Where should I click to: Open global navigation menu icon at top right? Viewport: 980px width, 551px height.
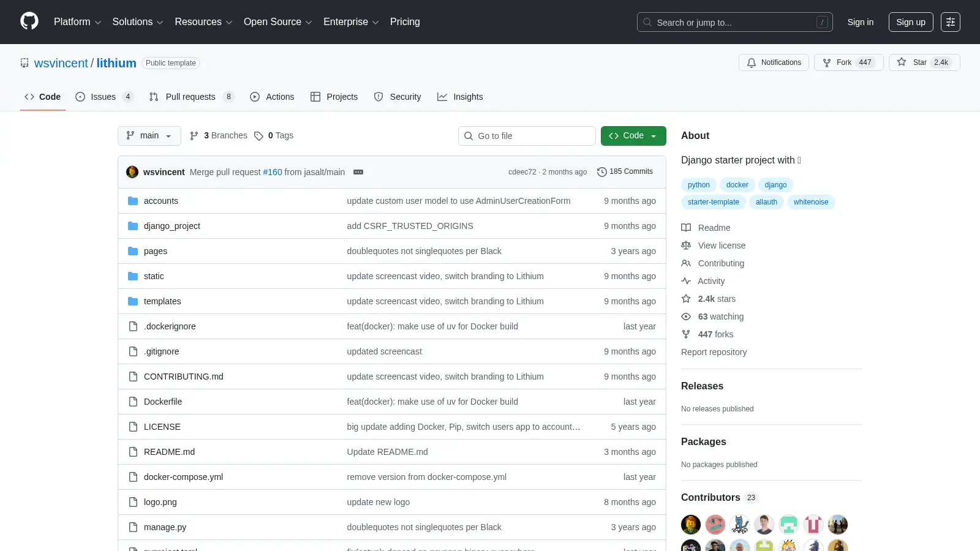pos(951,22)
